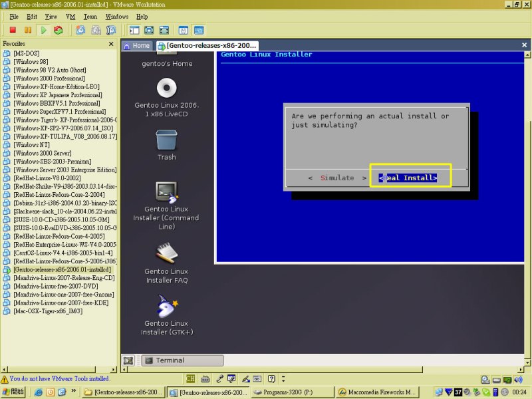This screenshot has height=399, width=532.
Task: Close the current VM tab with X
Action: pyautogui.click(x=524, y=45)
